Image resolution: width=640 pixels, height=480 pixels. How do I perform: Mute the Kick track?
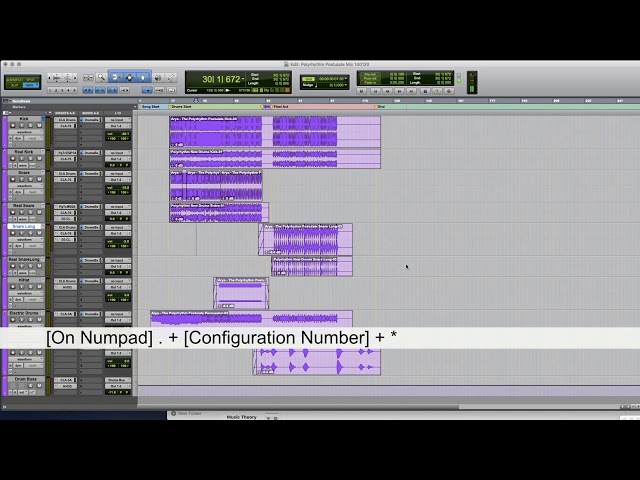click(40, 125)
